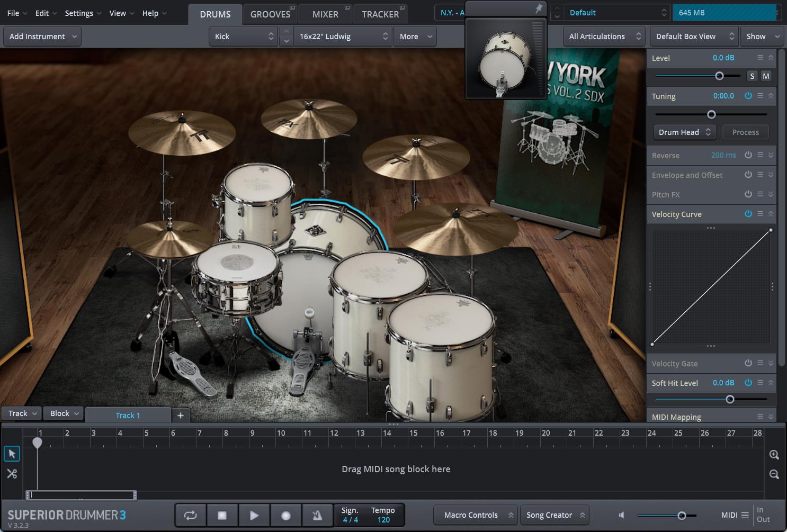787x532 pixels.
Task: Toggle Velocity Curve power button
Action: 748,214
